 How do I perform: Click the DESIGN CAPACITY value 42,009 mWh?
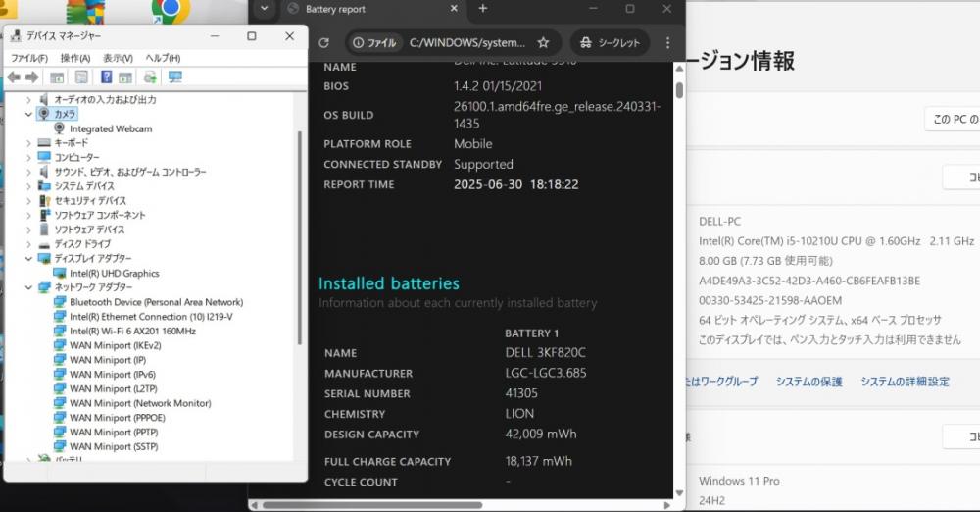[541, 434]
